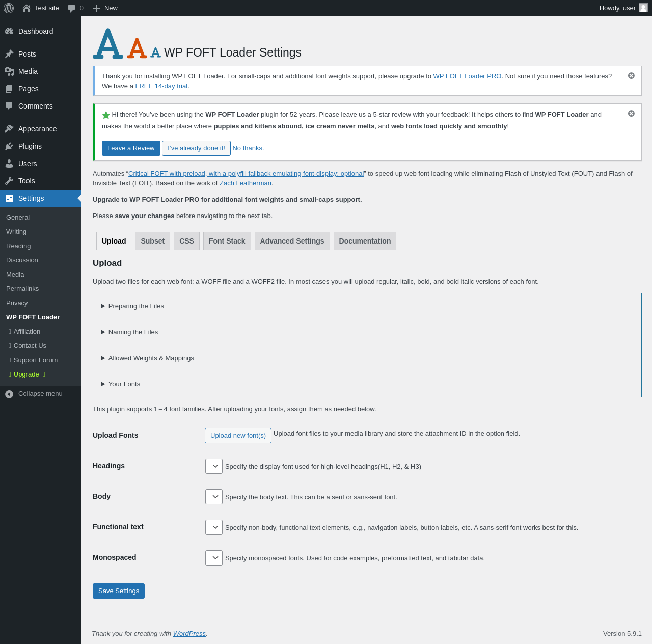The width and height of the screenshot is (652, 644).
Task: Switch to the Advanced Settings tab
Action: tap(292, 241)
